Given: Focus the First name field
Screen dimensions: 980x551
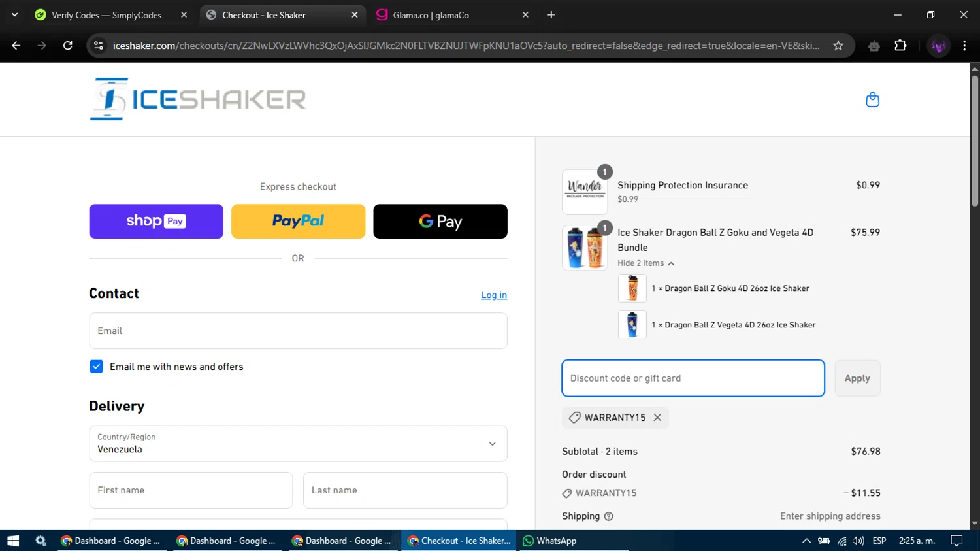Looking at the screenshot, I should (x=191, y=490).
